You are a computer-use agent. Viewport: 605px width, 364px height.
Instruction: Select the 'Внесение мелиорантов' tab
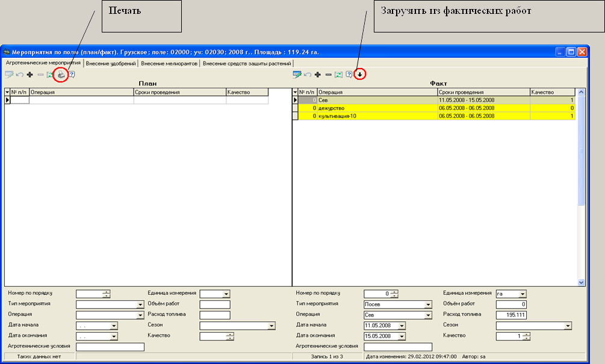[169, 63]
